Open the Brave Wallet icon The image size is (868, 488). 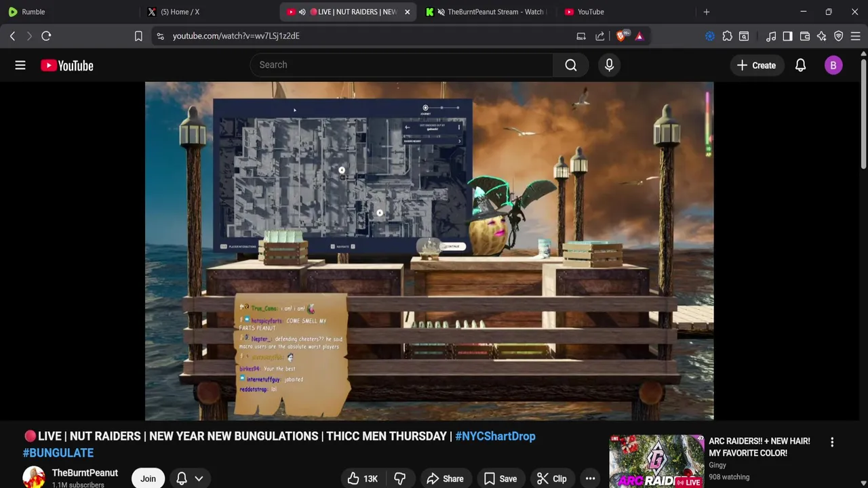click(805, 36)
